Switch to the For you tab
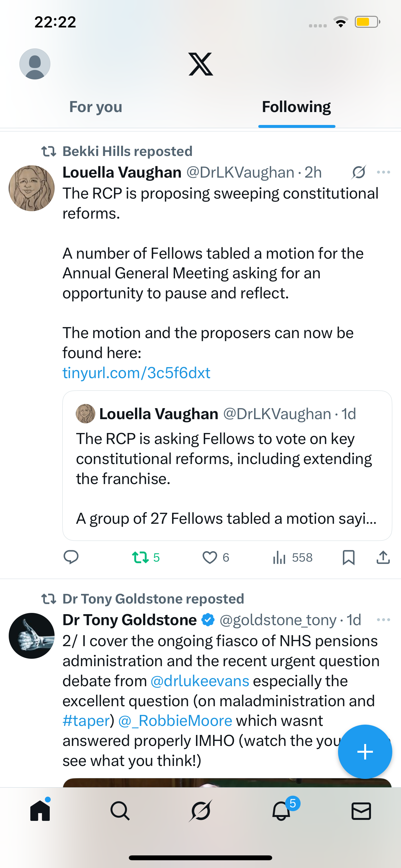The image size is (401, 868). click(x=96, y=107)
